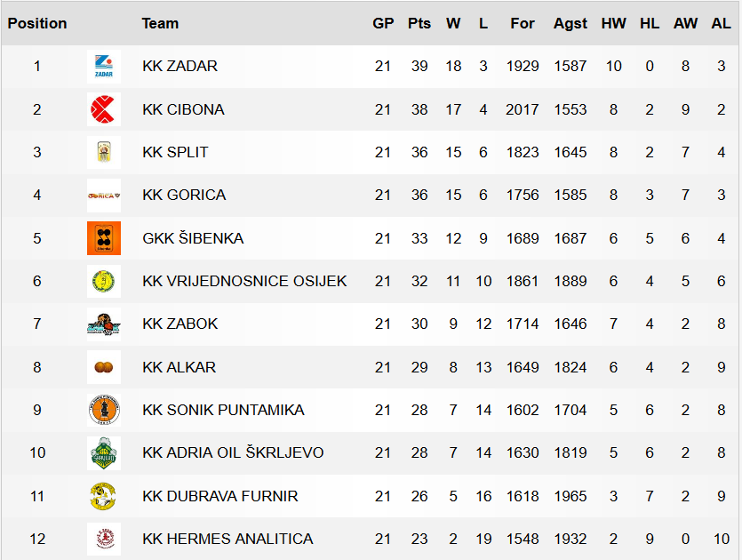Open the KK ZADAR team name link
742x560 pixels.
[x=180, y=66]
